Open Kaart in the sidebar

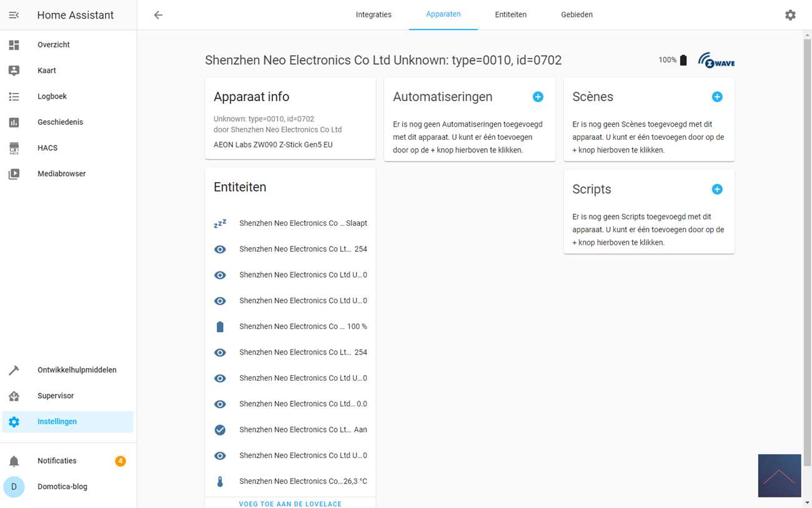[x=68, y=71]
